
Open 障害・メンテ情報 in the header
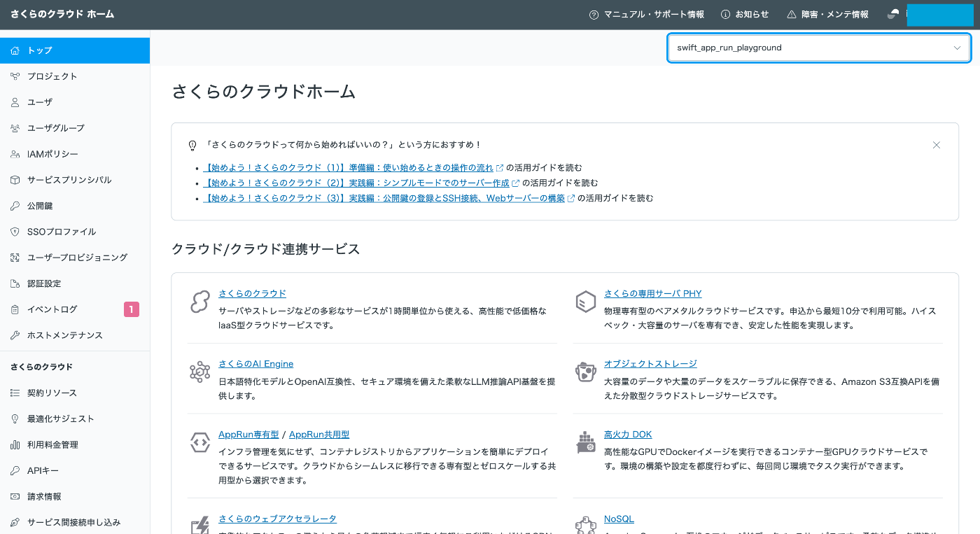(827, 14)
